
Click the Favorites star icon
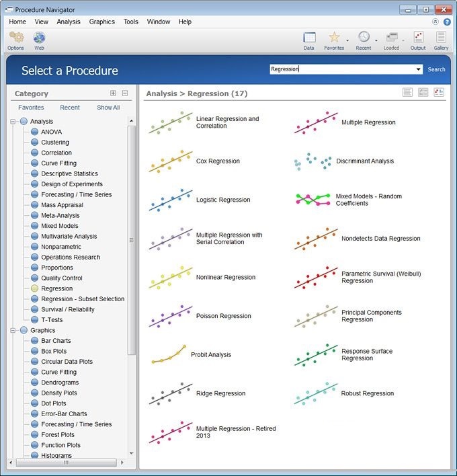coord(334,38)
